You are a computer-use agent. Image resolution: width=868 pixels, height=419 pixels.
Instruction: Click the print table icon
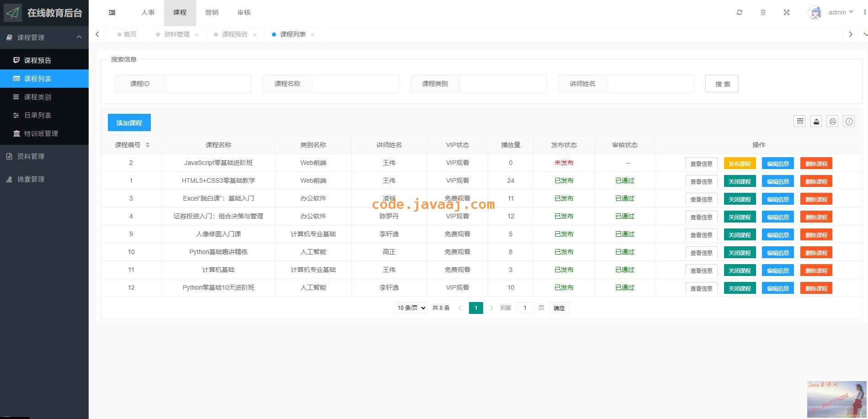832,122
